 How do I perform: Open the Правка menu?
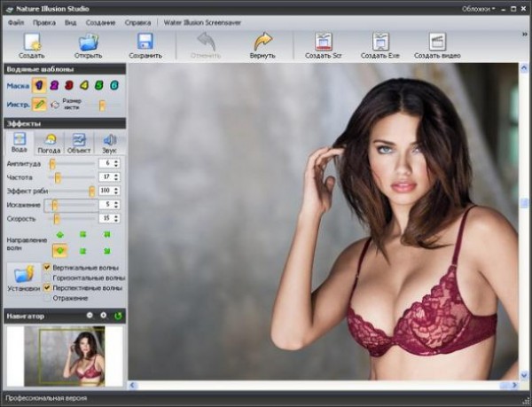[43, 21]
